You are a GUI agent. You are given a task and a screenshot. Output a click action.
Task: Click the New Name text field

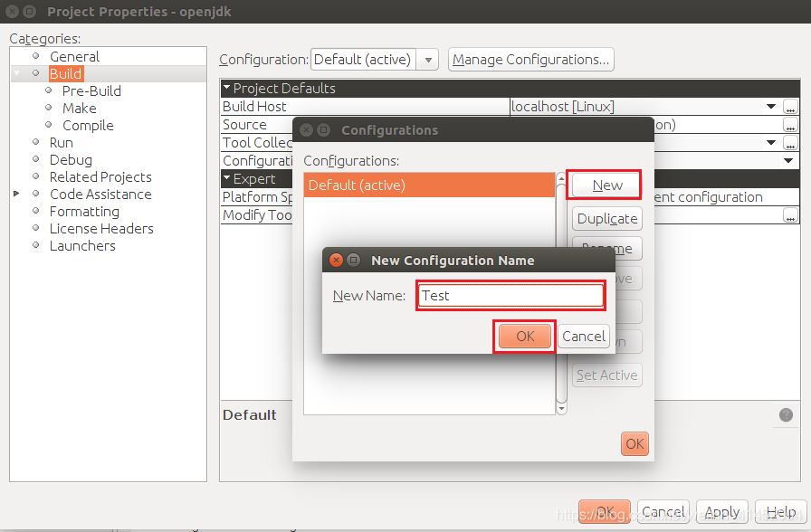[510, 295]
